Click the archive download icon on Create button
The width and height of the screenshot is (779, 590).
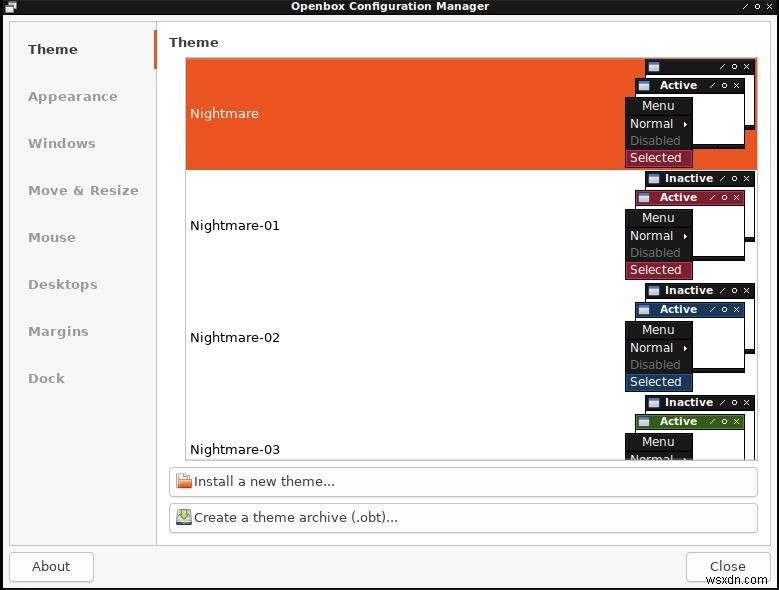coord(184,517)
